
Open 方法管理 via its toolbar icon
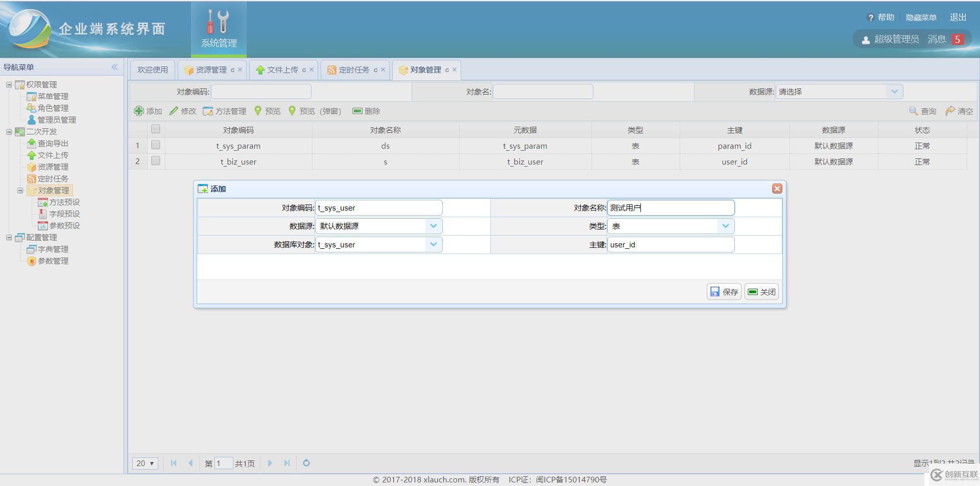(x=207, y=110)
